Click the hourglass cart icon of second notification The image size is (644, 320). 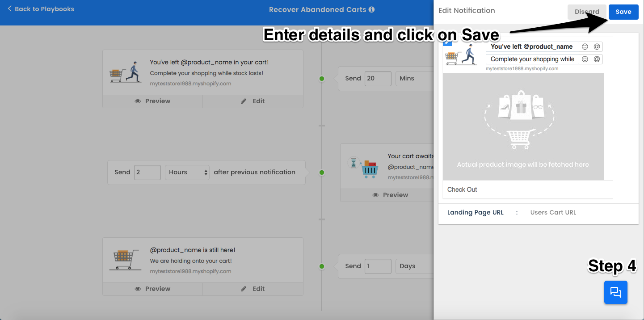(364, 168)
